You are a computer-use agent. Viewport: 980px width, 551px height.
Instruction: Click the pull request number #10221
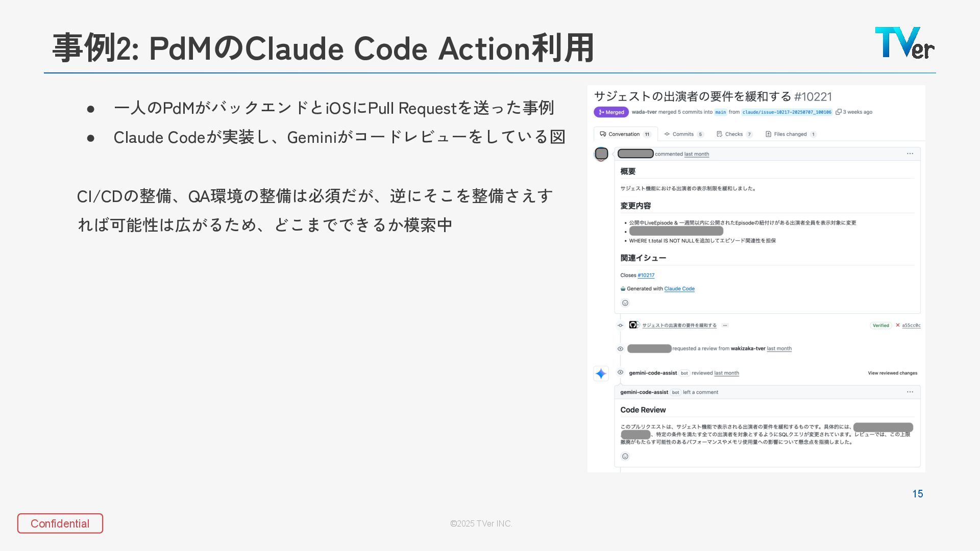click(x=813, y=97)
